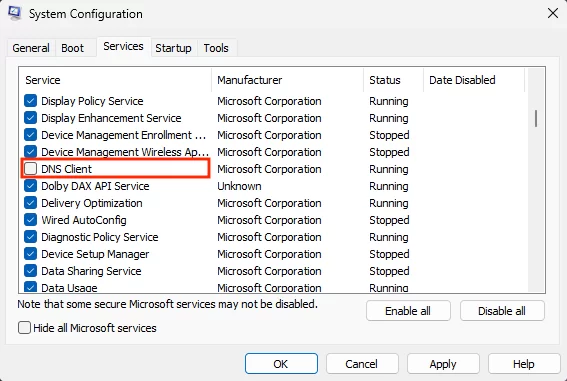Click Stopped status of Device Setup Manager

(x=389, y=254)
